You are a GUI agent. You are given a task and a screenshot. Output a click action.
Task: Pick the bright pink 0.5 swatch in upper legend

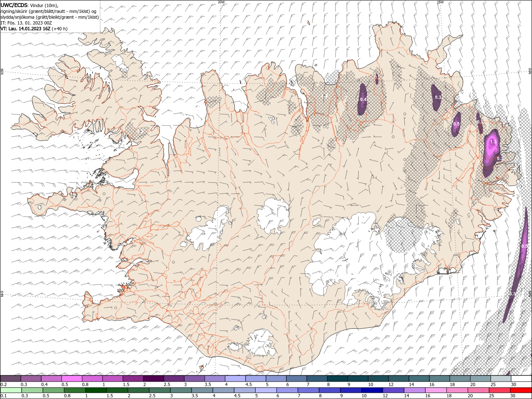tap(72, 379)
